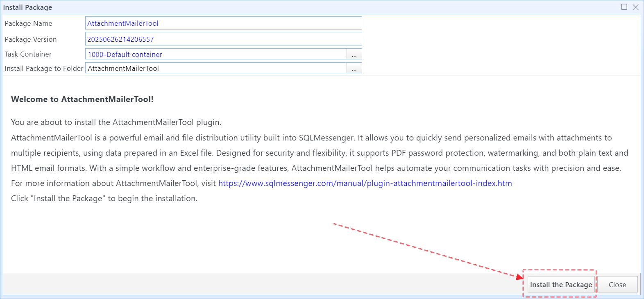644x299 pixels.
Task: Close the dialog with the X icon
Action: (635, 7)
